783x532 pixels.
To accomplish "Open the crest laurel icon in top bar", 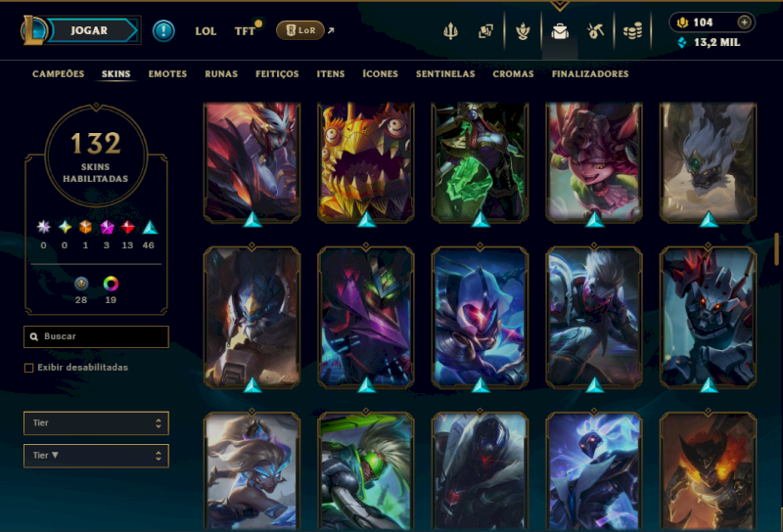I will 523,31.
